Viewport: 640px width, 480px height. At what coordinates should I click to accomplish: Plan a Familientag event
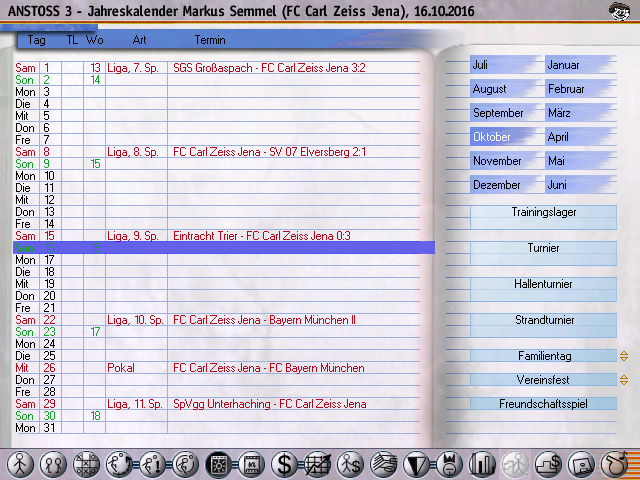543,356
